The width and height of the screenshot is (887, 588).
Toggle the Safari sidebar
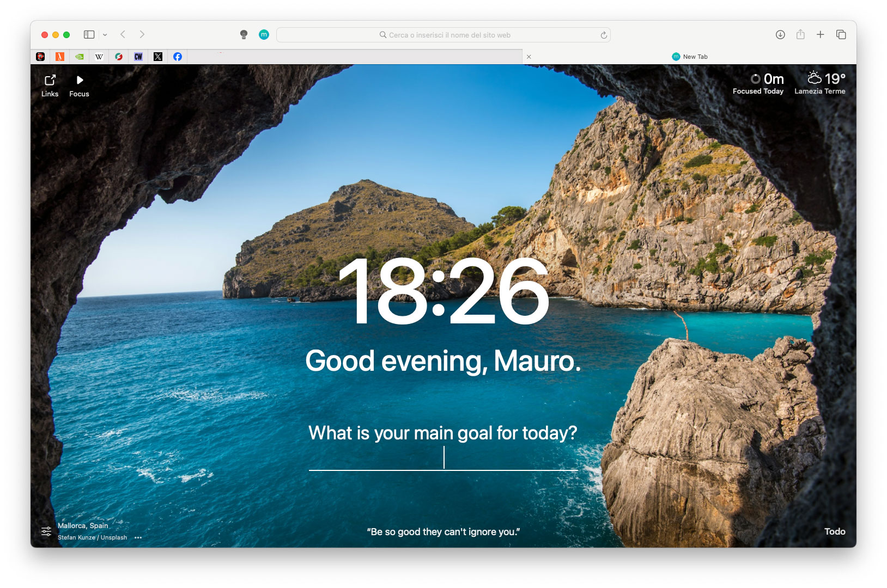tap(88, 34)
